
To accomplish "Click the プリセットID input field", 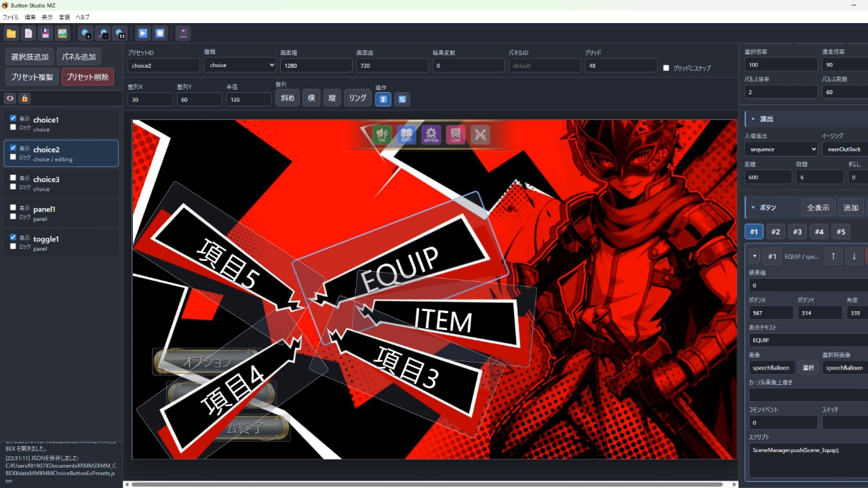I will [163, 65].
